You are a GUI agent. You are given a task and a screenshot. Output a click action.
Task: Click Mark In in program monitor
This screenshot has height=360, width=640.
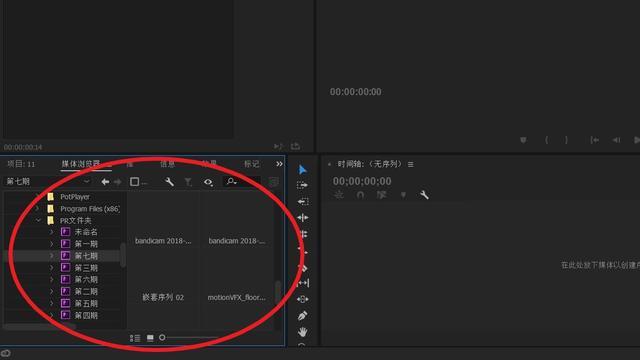pyautogui.click(x=547, y=140)
